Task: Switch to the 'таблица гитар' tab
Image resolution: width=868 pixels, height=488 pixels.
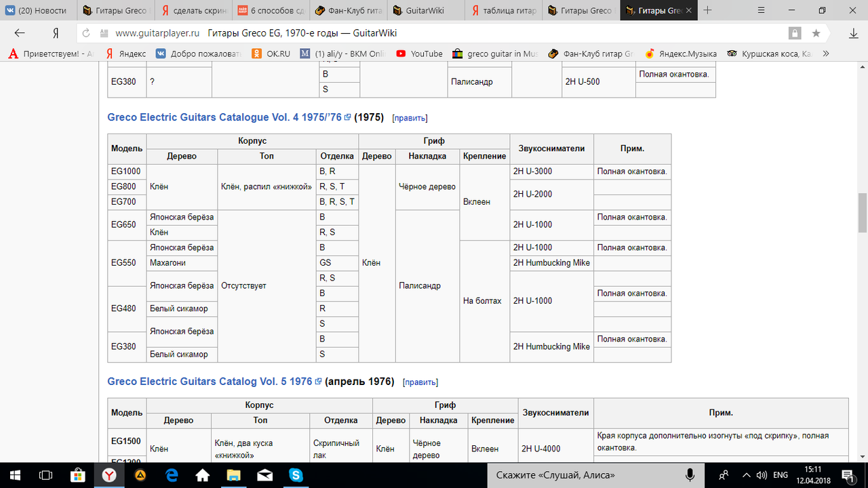Action: tap(505, 11)
